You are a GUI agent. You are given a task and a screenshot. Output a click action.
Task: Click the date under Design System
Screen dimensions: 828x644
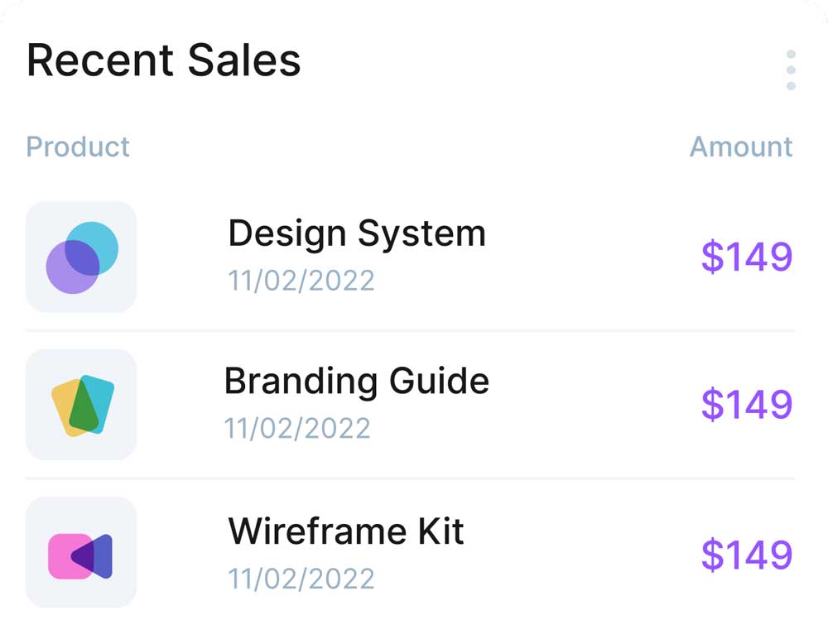pos(301,281)
